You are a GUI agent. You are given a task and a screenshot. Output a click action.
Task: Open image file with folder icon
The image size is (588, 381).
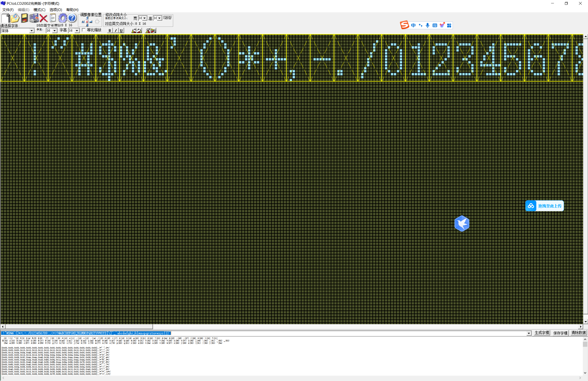[x=15, y=18]
